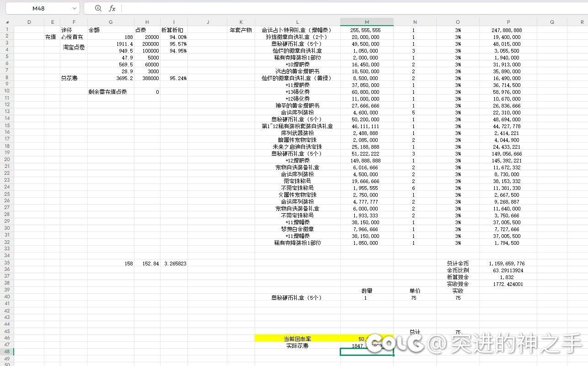The width and height of the screenshot is (588, 366).
Task: Click the select-all corner triangle
Action: [7, 22]
